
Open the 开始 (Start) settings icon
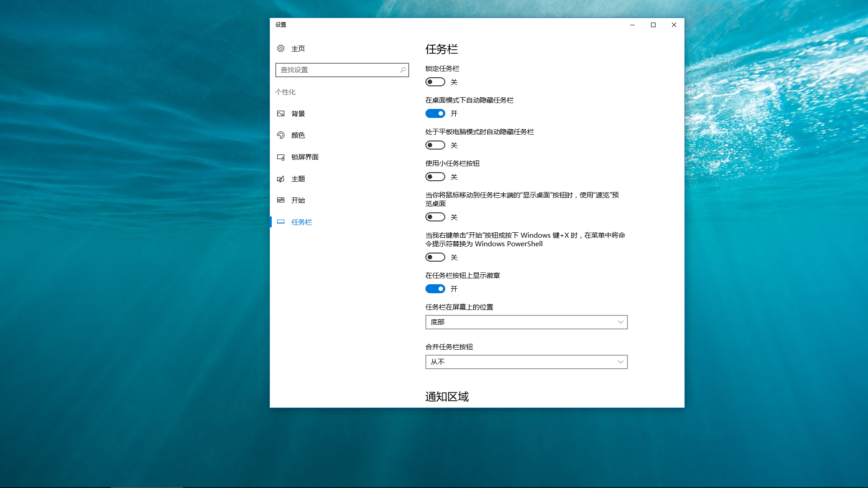coord(280,200)
